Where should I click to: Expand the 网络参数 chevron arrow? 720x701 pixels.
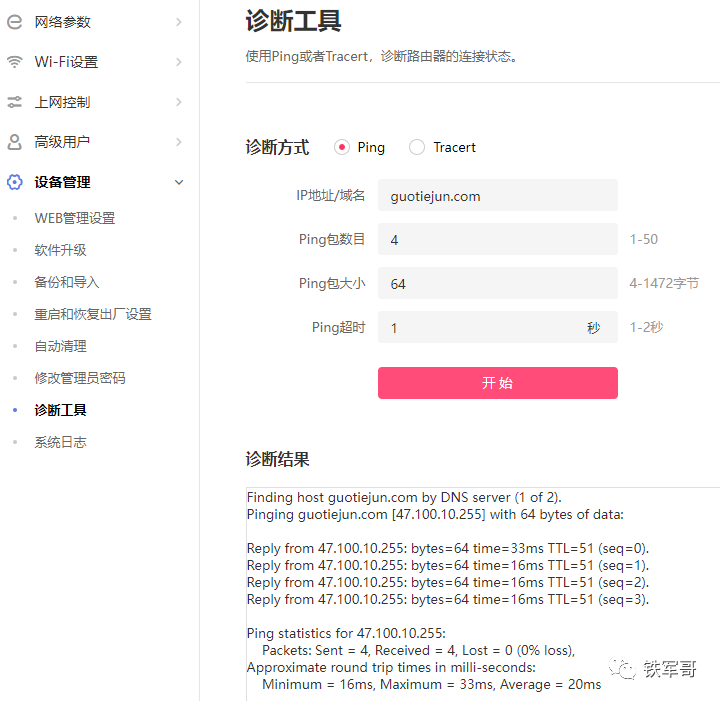[x=179, y=21]
